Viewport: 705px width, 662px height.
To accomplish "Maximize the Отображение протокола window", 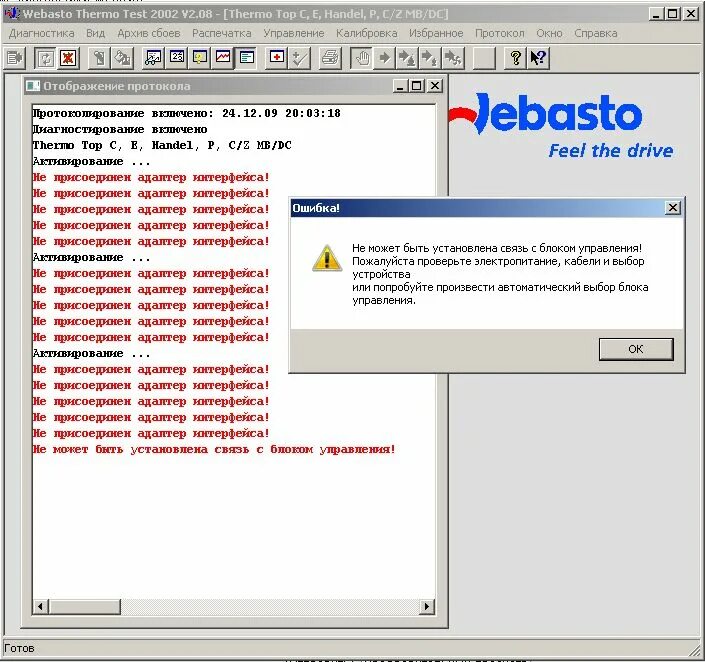I will pyautogui.click(x=417, y=85).
